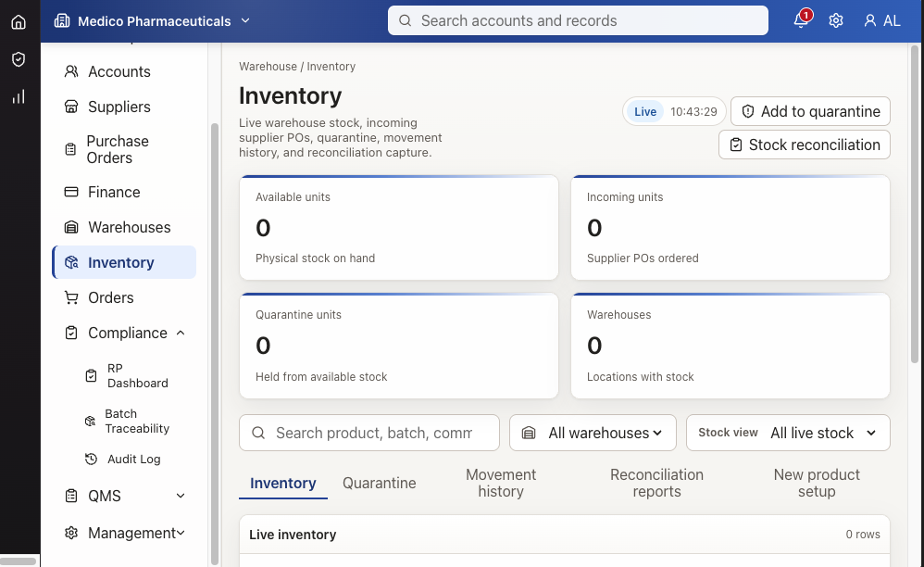924x567 pixels.
Task: Click the warehouse icon in All warehouses filter
Action: tap(529, 433)
